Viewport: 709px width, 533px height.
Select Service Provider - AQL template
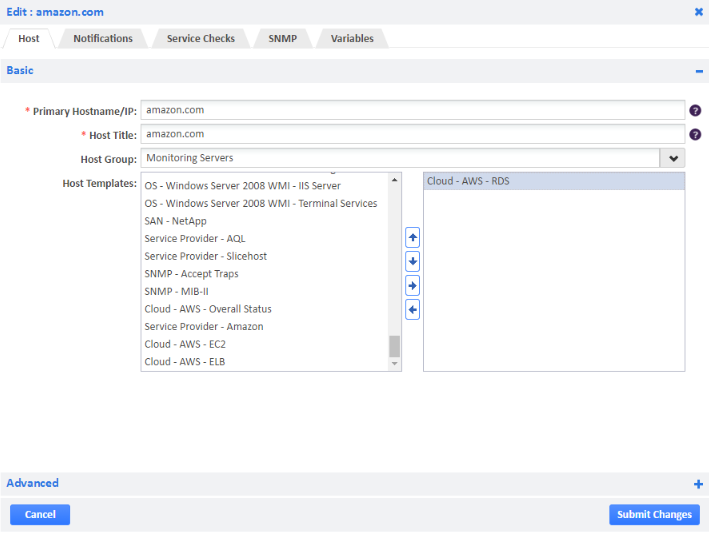[x=265, y=239]
